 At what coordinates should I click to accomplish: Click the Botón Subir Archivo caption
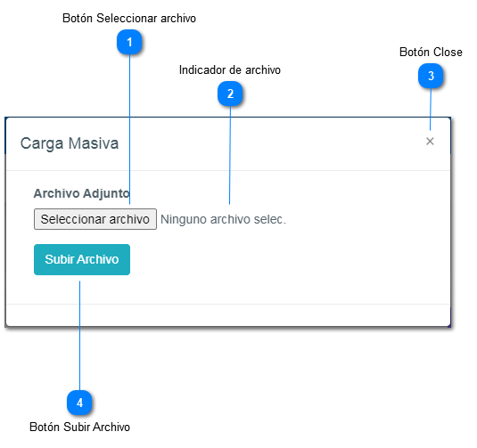click(x=79, y=427)
